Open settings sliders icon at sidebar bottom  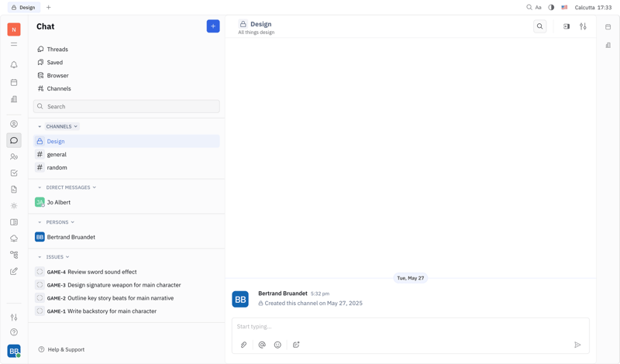pos(14,317)
